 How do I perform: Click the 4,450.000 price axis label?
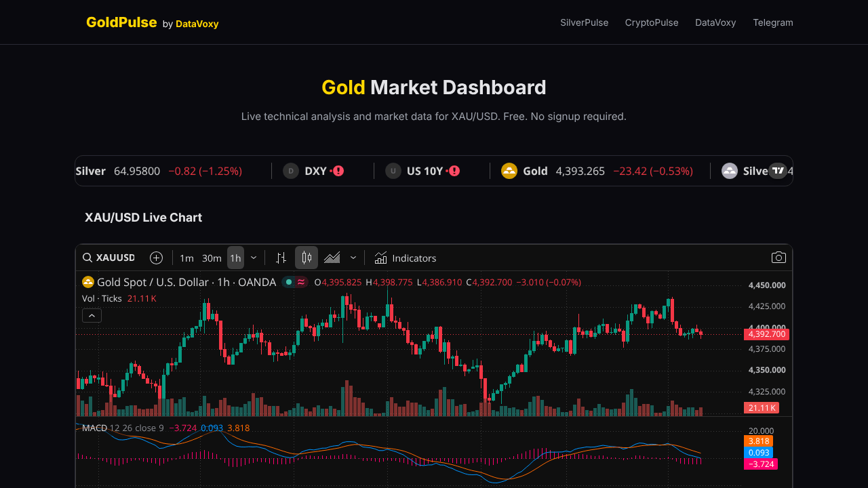coord(767,285)
